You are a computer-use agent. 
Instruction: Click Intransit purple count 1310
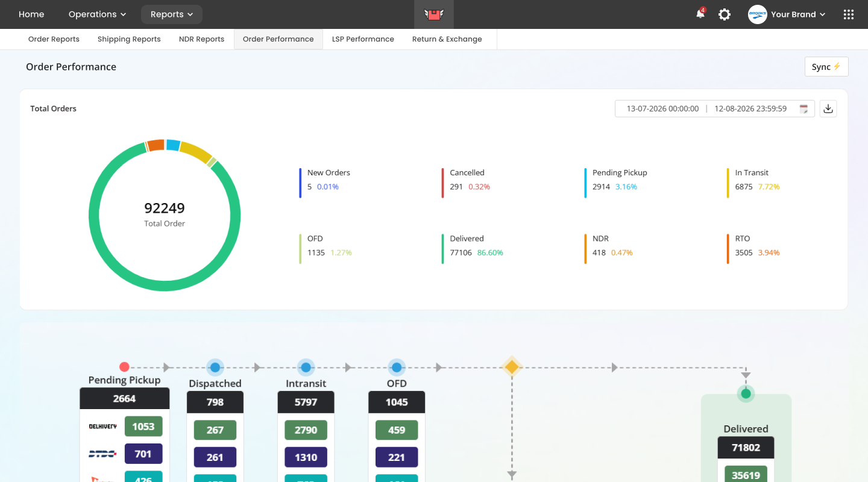[x=306, y=457]
